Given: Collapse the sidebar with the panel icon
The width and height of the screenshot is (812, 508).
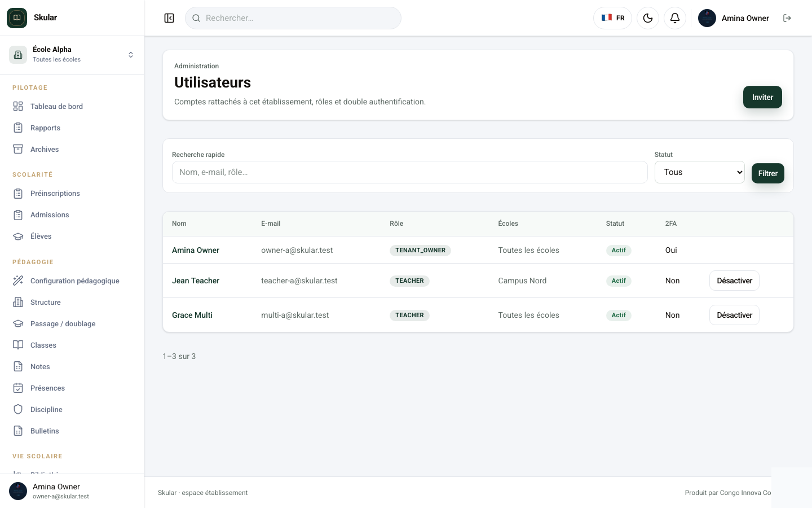Looking at the screenshot, I should coord(169,18).
